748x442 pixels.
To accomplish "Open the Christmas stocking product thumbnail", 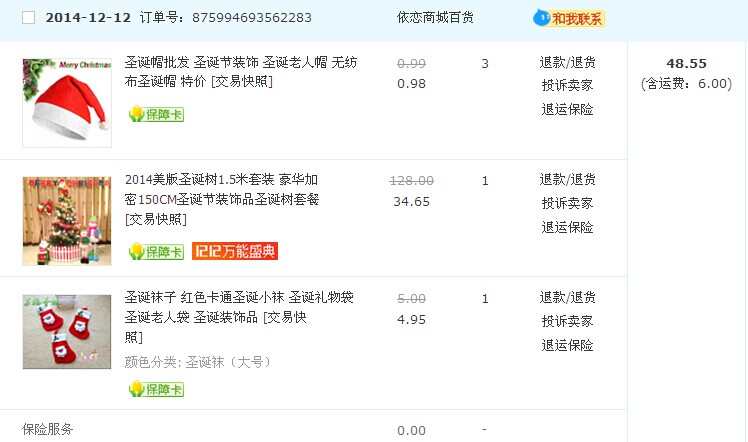I will point(67,332).
